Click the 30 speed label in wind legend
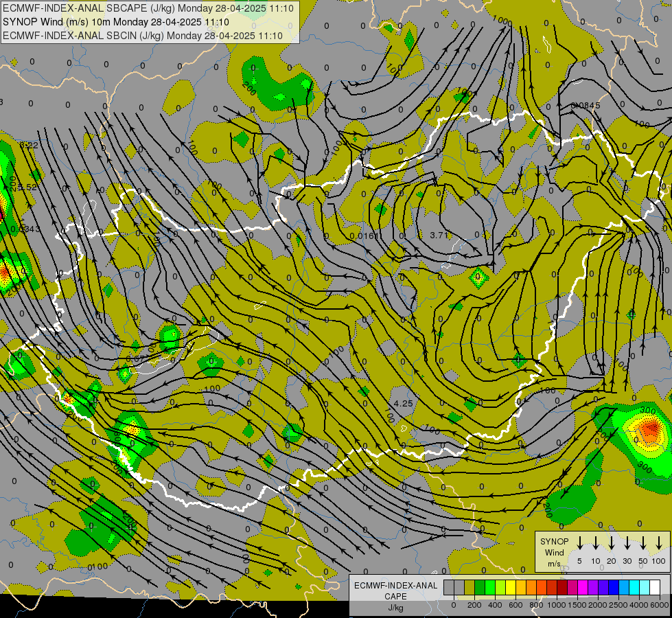Image resolution: width=672 pixels, height=618 pixels. point(627,561)
